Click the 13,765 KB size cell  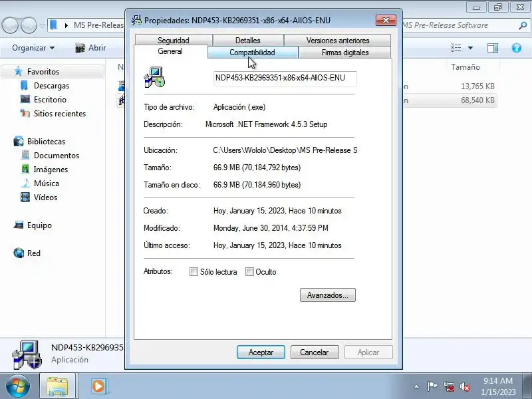pyautogui.click(x=477, y=86)
